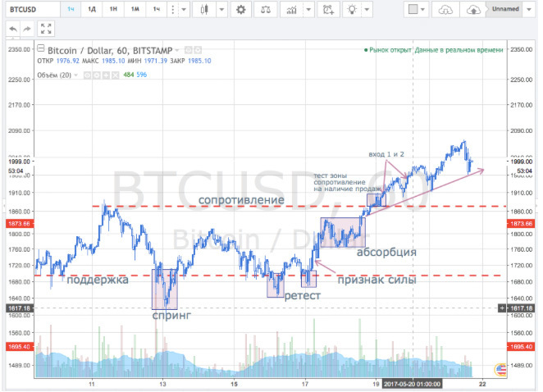Click the US flag event icon
This screenshot has width=543, height=392.
pos(500,370)
